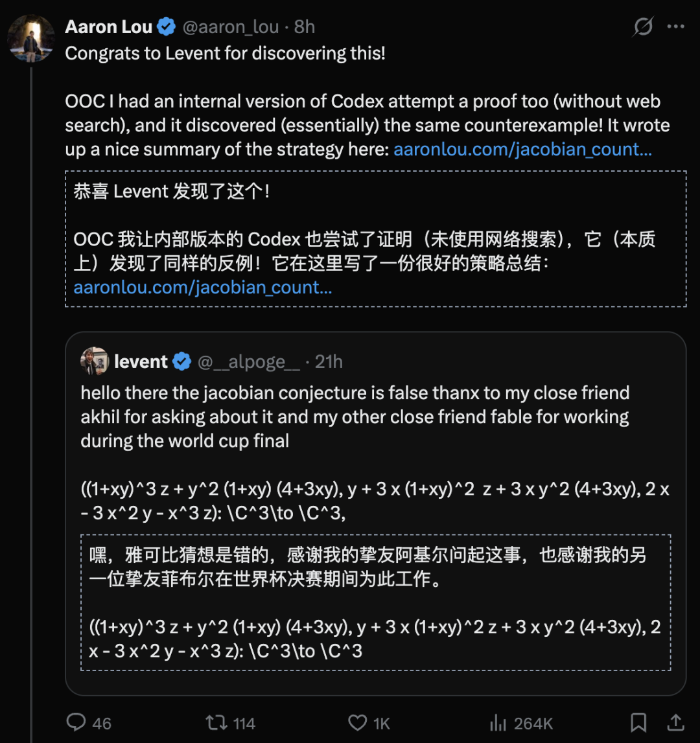Viewport: 700px width, 743px height.
Task: Click the Grok slash-circle icon
Action: coord(643,27)
